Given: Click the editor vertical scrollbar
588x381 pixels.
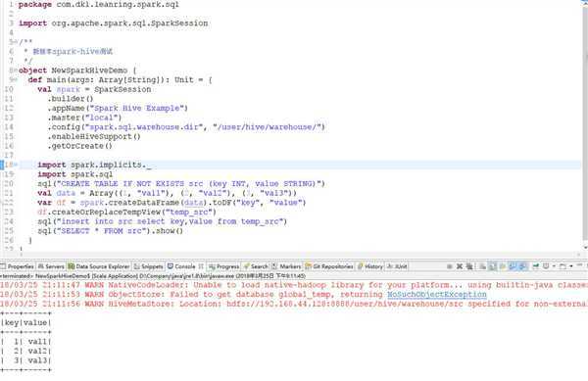Looking at the screenshot, I should (585, 123).
